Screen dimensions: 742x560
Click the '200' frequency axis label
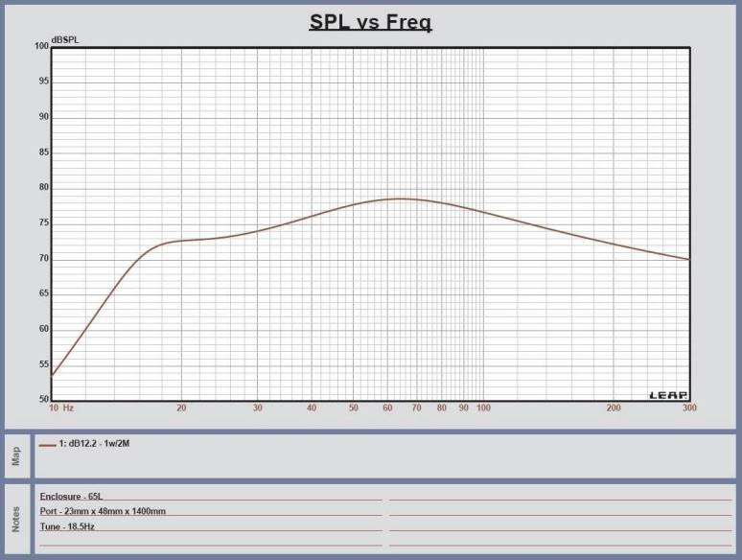click(x=614, y=408)
